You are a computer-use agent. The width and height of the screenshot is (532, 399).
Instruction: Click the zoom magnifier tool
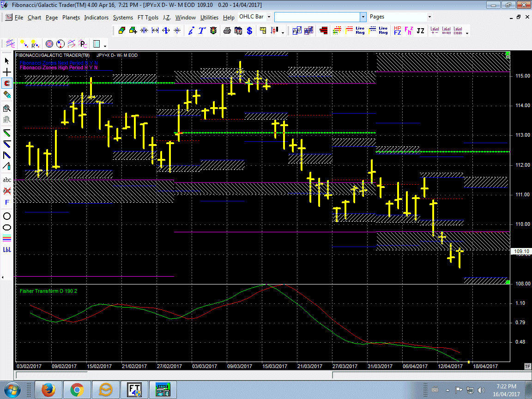click(x=7, y=109)
